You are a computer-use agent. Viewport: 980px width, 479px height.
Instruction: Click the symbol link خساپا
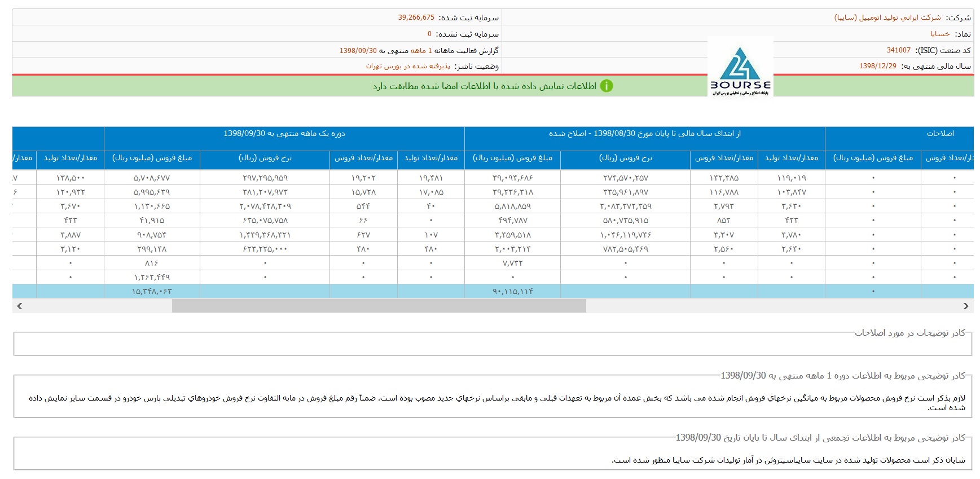point(940,34)
